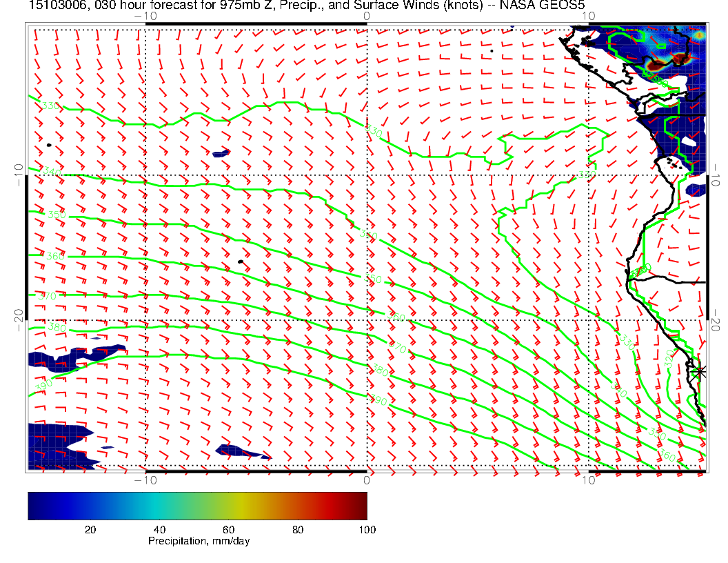Click the blue precipitation patch at bottom center-left
The image size is (728, 563).
(x=240, y=451)
